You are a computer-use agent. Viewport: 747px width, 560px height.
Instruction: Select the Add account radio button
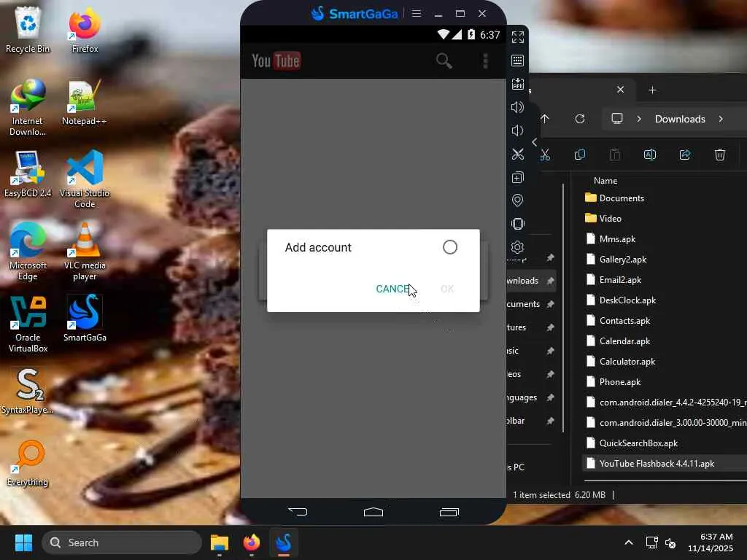(450, 247)
